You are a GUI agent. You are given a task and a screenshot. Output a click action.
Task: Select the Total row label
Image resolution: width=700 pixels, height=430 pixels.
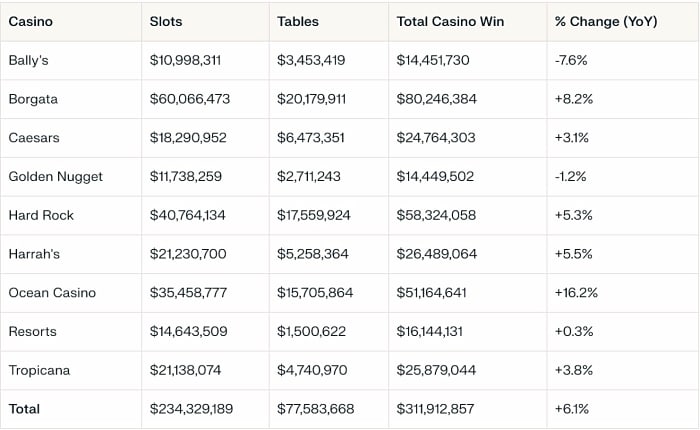[25, 409]
